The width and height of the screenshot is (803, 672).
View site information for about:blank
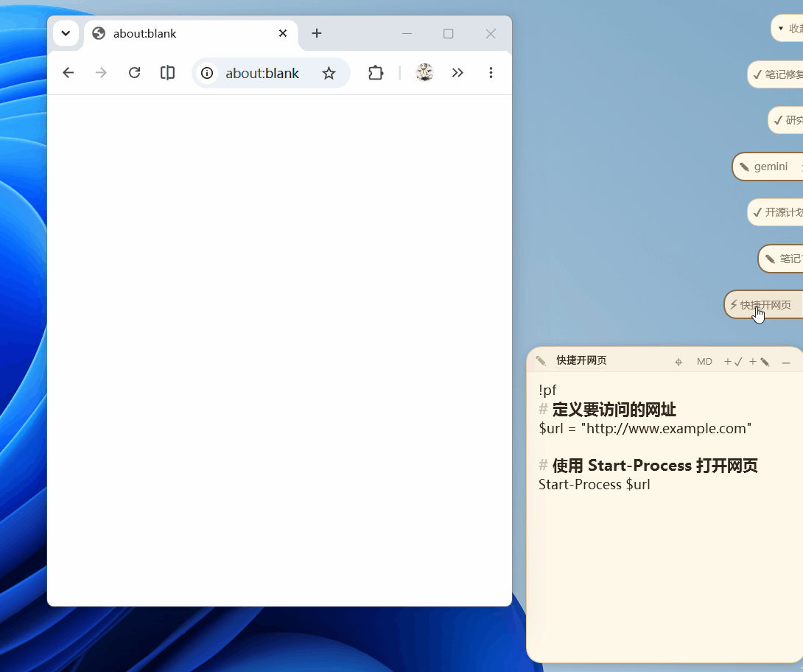[x=207, y=73]
